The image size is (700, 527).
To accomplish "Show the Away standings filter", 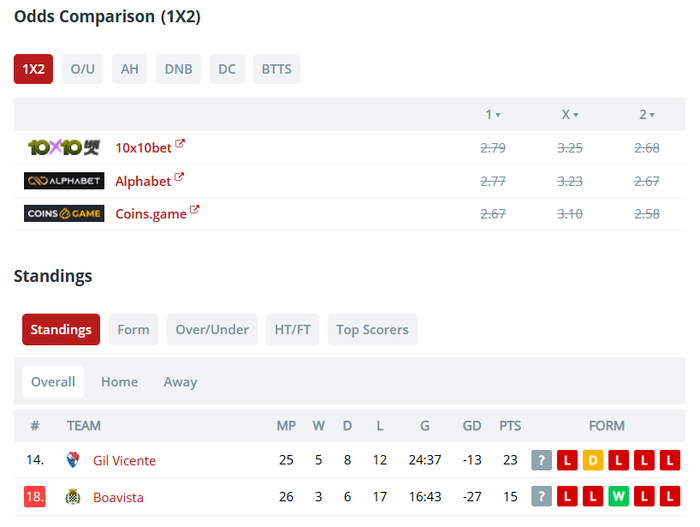I will (180, 382).
